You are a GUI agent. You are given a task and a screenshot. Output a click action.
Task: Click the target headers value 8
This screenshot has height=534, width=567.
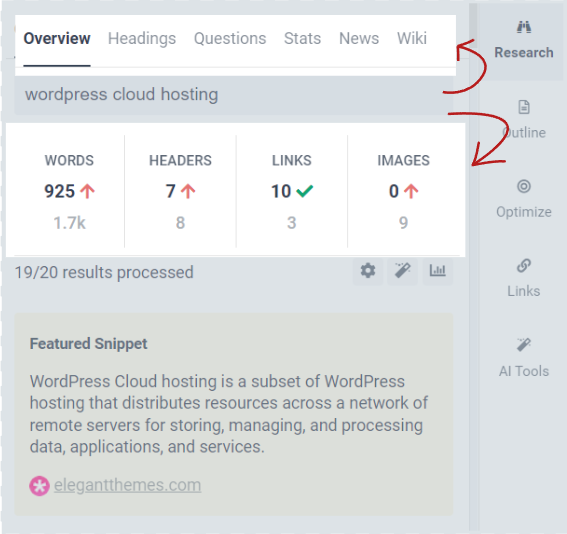tap(180, 223)
